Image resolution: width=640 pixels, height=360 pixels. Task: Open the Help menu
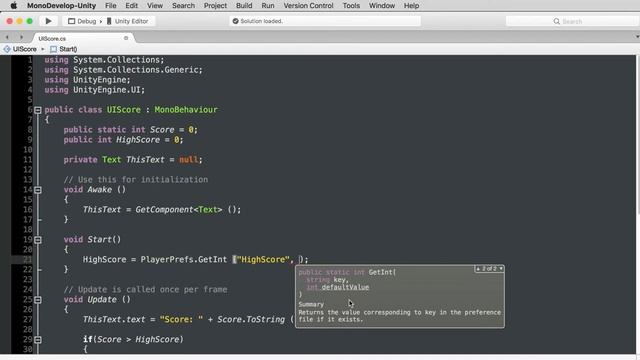pos(411,6)
